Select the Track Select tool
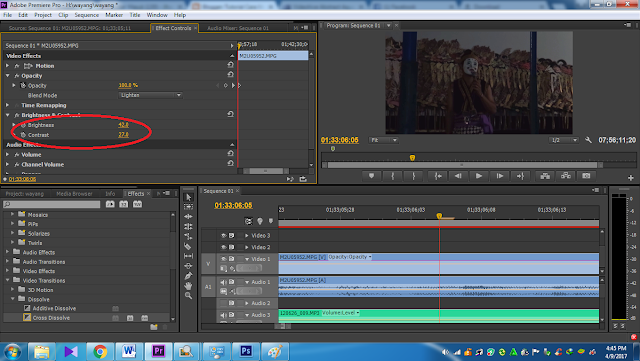 pyautogui.click(x=189, y=207)
